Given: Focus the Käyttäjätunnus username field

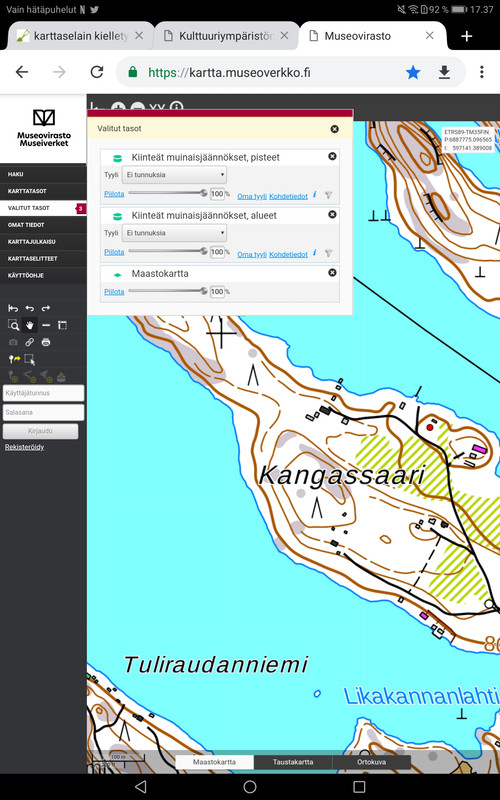Looking at the screenshot, I should (x=43, y=393).
